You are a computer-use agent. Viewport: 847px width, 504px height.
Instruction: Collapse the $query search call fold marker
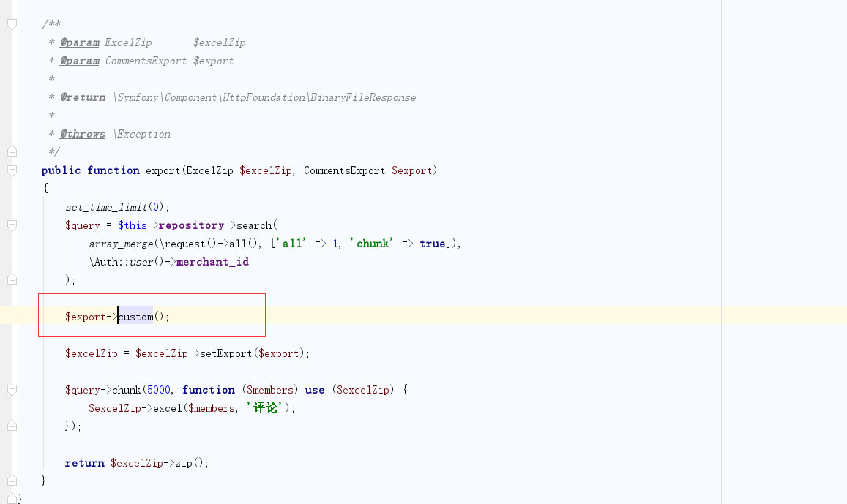pos(12,225)
